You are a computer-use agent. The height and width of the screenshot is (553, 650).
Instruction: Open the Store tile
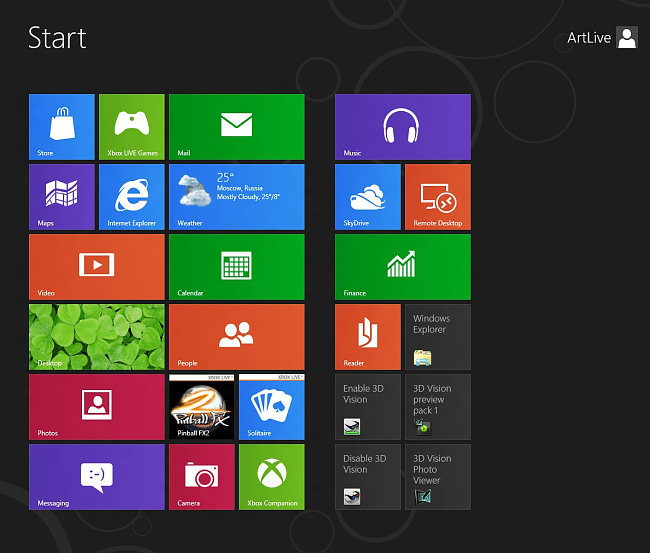pos(62,127)
